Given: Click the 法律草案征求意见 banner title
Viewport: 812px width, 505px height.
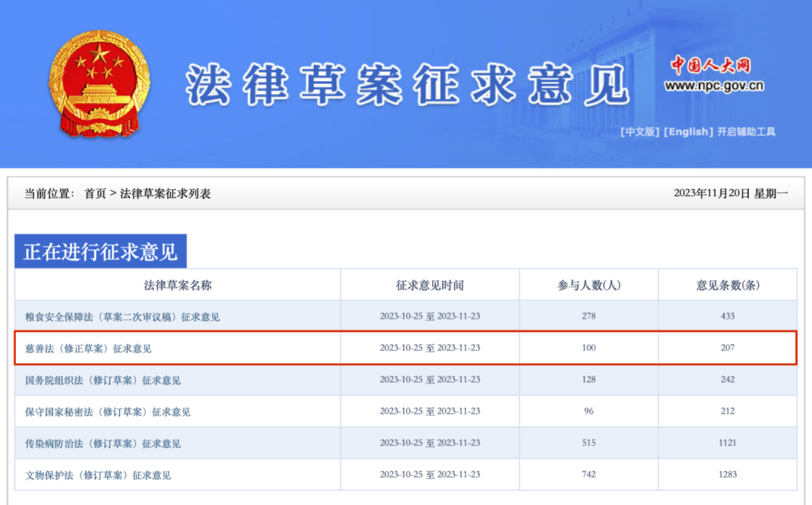Looking at the screenshot, I should tap(410, 83).
